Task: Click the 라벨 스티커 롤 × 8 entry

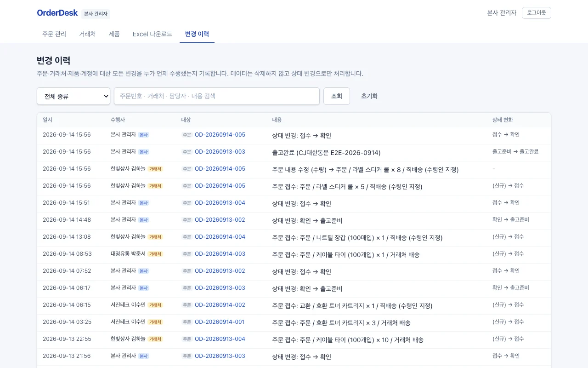Action: click(x=365, y=170)
